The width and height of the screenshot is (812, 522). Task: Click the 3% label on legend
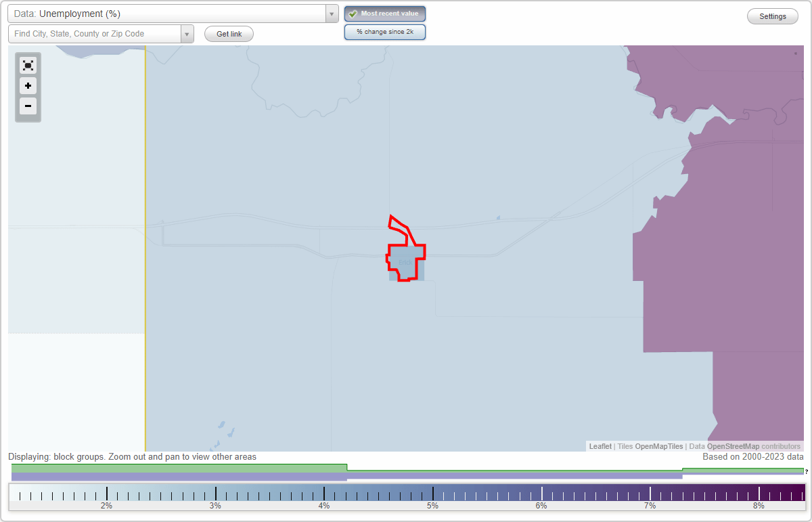(x=215, y=506)
